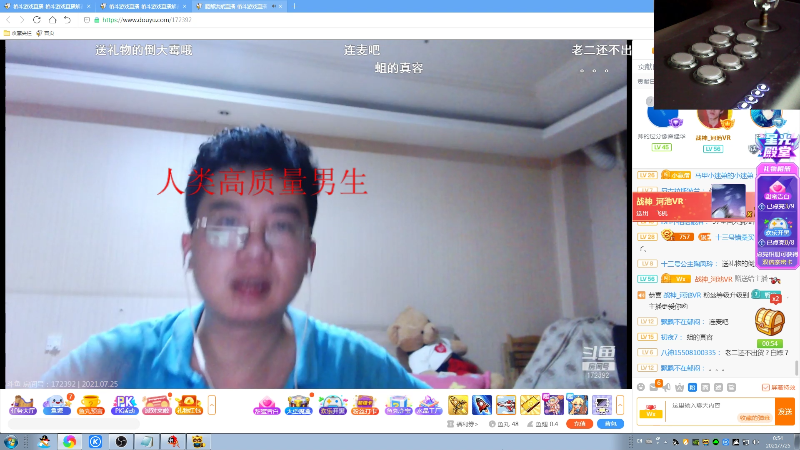
Task: Click the browser forward arrow
Action: tap(21, 20)
